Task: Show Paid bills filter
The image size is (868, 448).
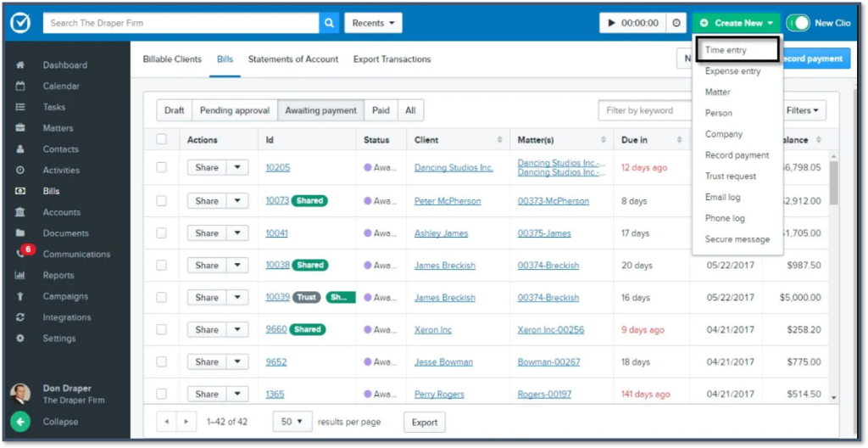Action: coord(381,110)
